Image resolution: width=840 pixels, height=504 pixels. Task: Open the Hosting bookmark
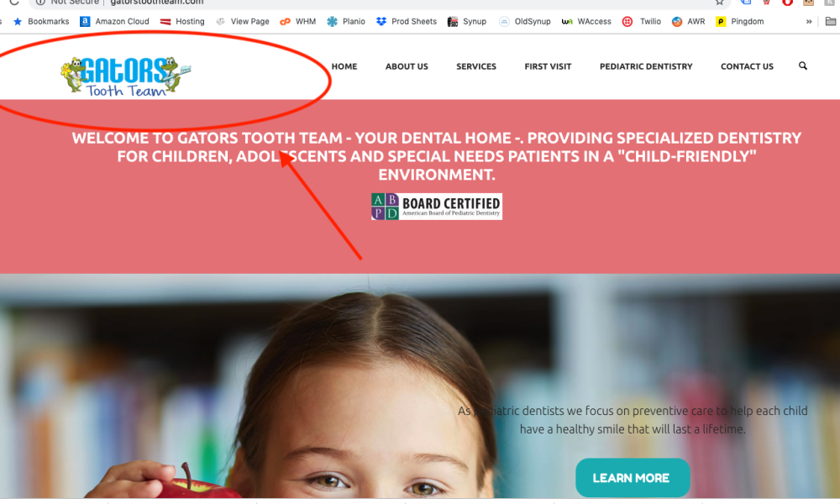click(182, 22)
